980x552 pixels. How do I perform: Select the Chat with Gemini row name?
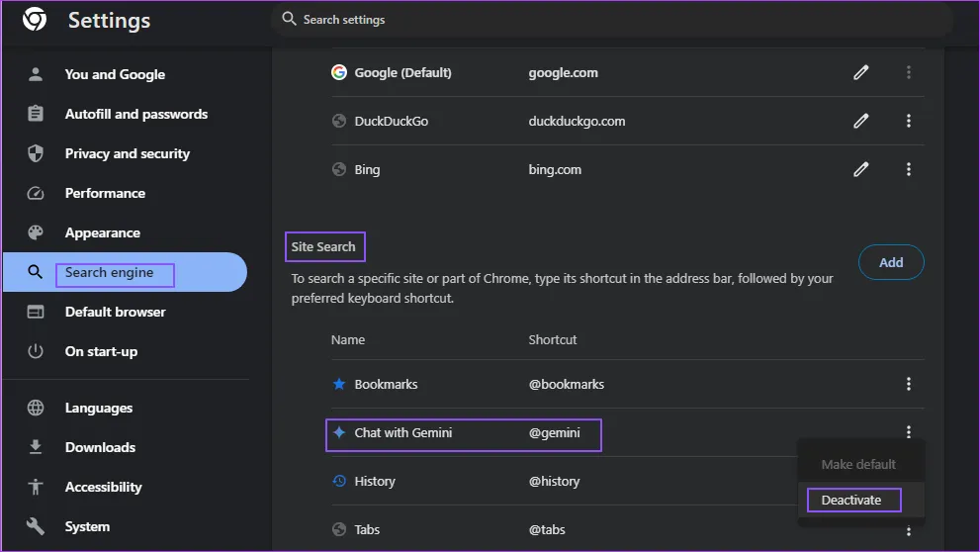point(403,432)
